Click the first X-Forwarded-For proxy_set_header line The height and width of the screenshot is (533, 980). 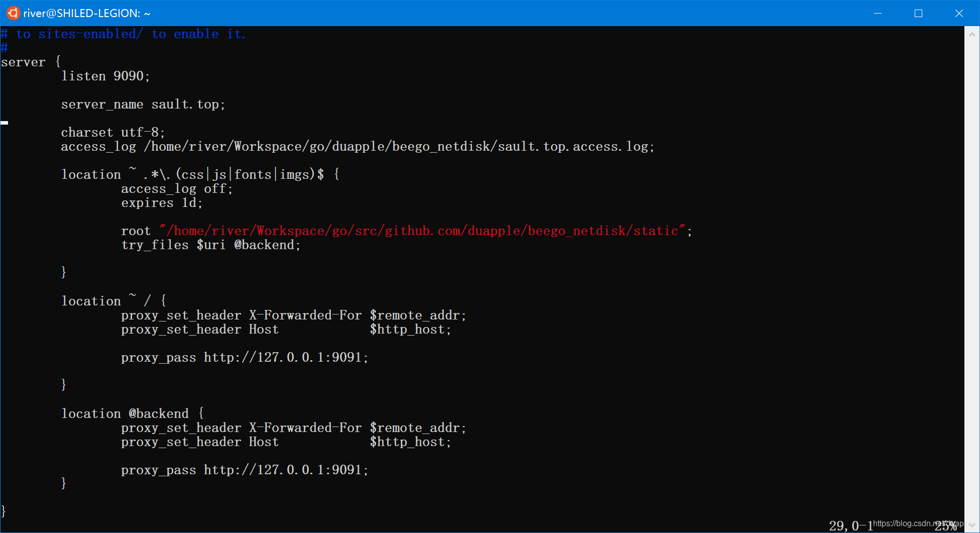[x=294, y=315]
